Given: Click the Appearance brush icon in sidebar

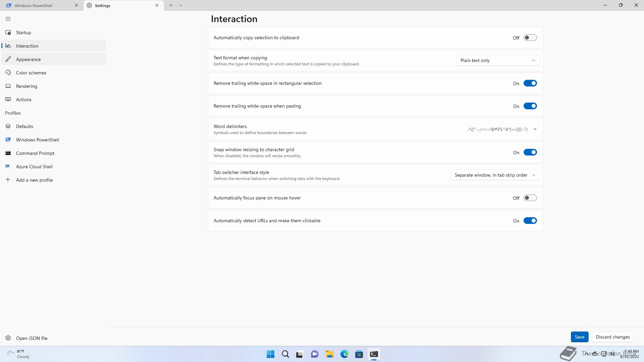Looking at the screenshot, I should (x=8, y=59).
